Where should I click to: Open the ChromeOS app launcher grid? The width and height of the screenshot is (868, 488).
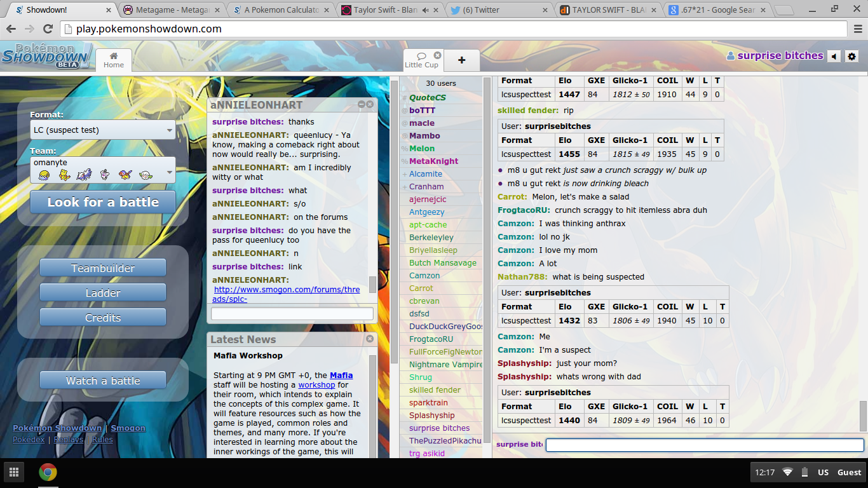[13, 472]
